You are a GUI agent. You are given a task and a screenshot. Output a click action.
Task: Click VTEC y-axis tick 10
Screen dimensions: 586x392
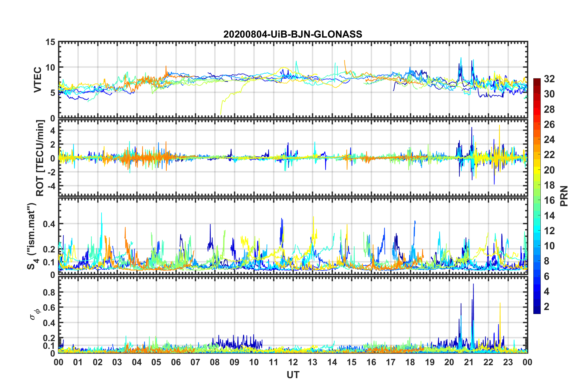point(50,67)
